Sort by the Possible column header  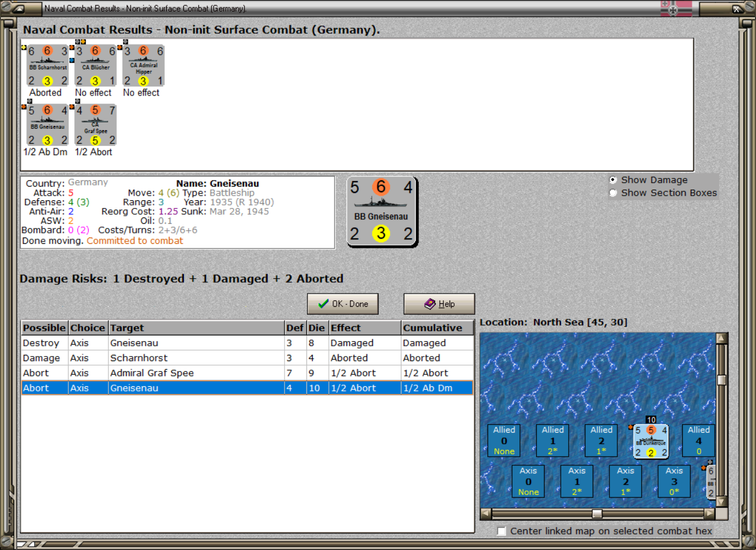[45, 328]
